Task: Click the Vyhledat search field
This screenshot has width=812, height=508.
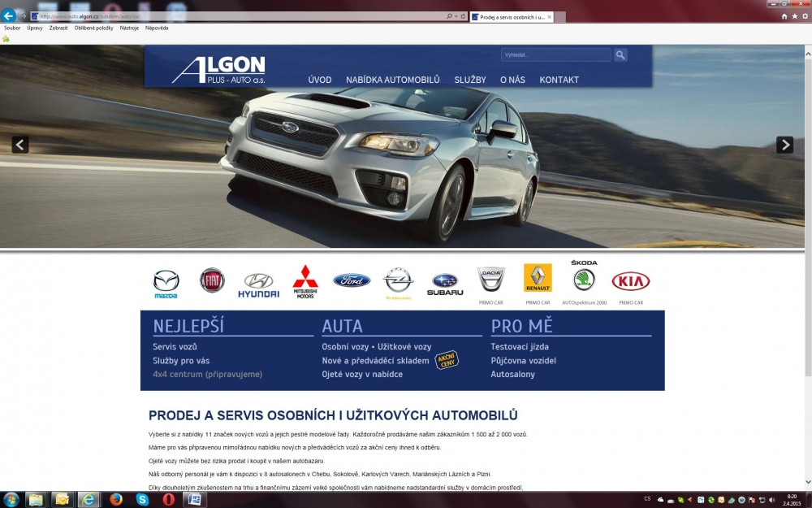Action: tap(555, 55)
